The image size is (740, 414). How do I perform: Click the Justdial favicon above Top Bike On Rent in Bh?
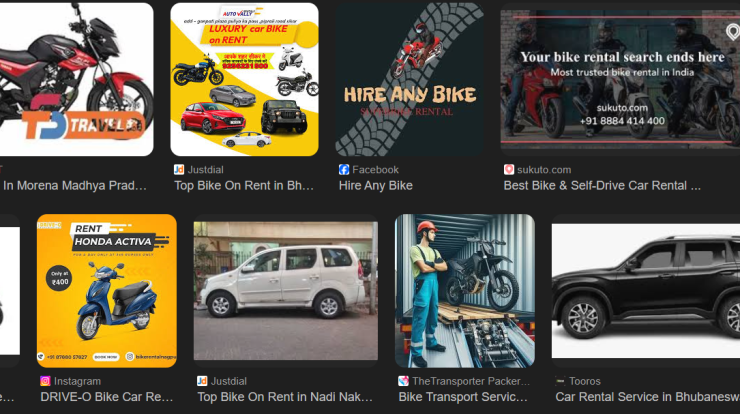(x=179, y=169)
